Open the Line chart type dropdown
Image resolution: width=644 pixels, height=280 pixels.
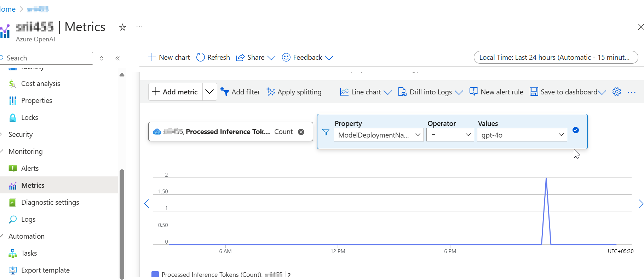click(x=366, y=92)
